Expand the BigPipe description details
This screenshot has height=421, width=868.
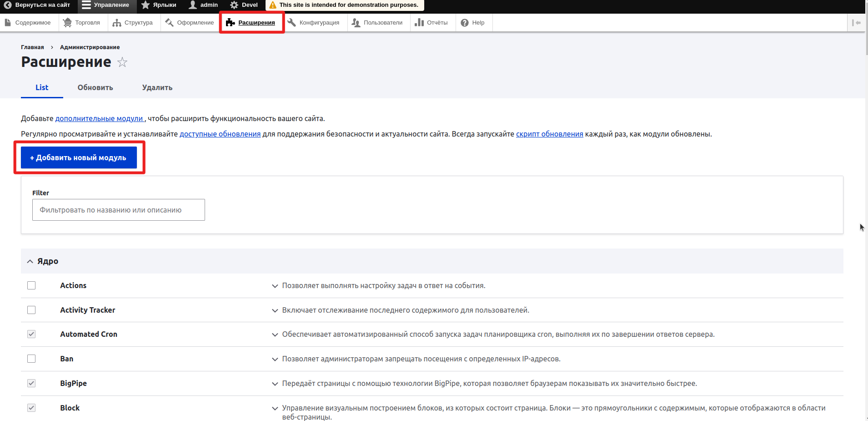point(275,384)
